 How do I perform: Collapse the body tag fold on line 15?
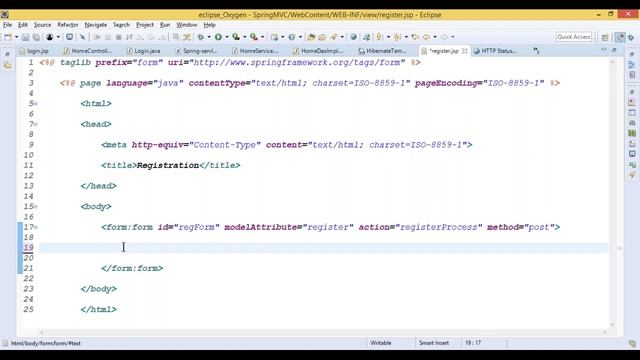tap(36, 207)
